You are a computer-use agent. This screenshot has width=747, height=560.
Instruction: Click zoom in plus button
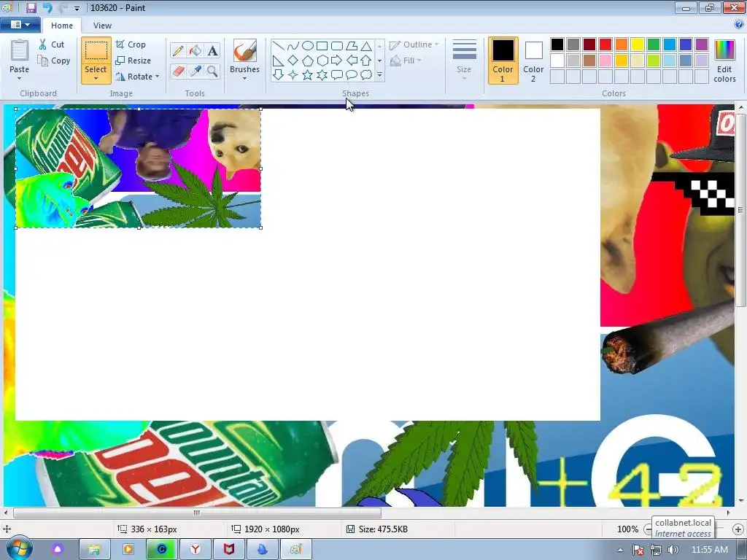point(738,529)
